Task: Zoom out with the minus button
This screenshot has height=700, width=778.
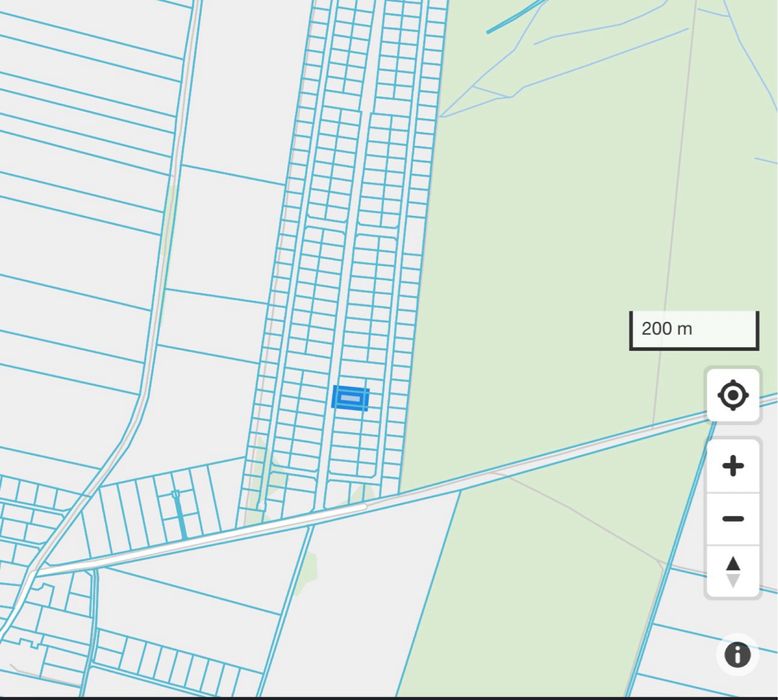Action: tap(733, 519)
